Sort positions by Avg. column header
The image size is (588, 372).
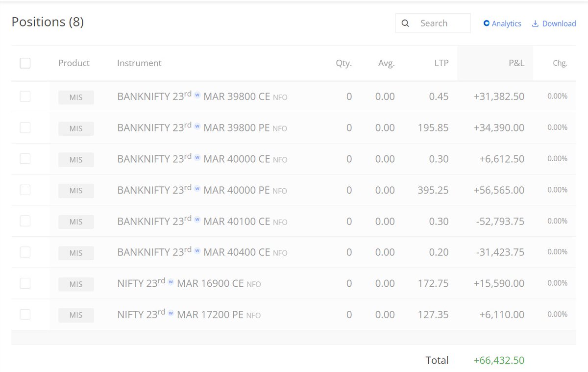[386, 63]
